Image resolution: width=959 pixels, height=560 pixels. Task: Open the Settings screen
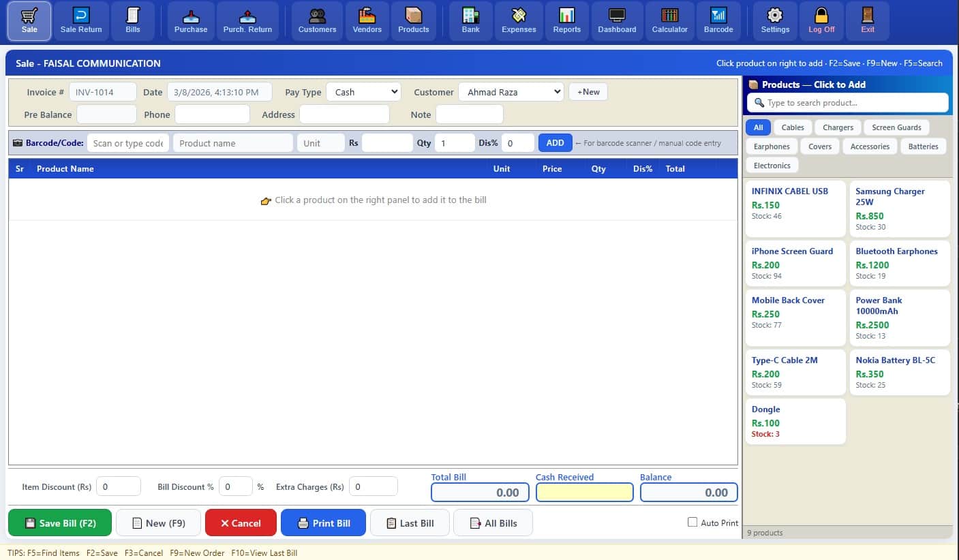coord(774,20)
